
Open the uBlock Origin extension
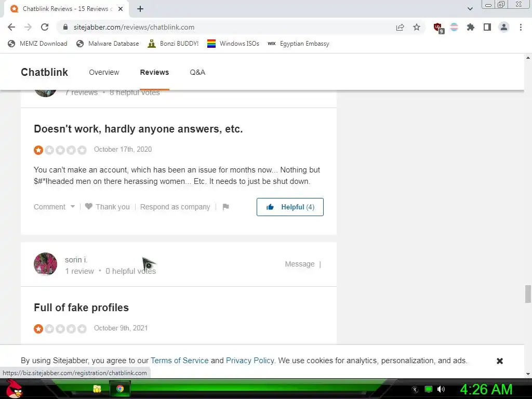[x=438, y=28]
